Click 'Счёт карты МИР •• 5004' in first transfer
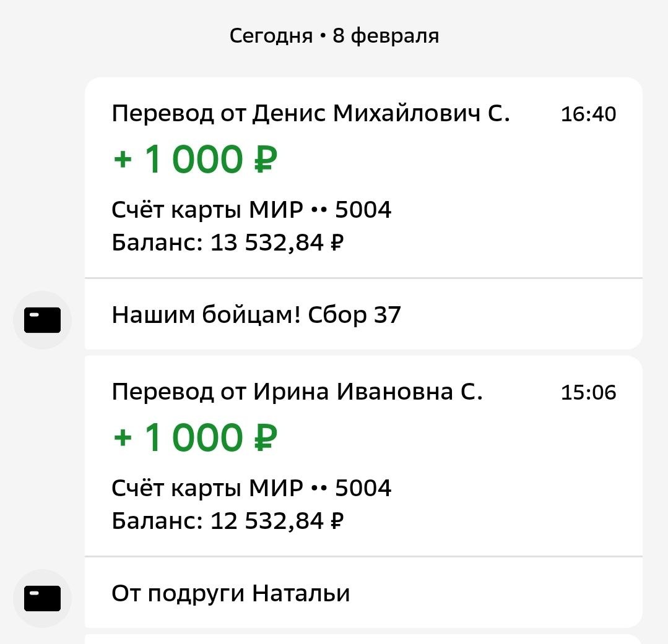This screenshot has height=644, width=668. pyautogui.click(x=251, y=210)
